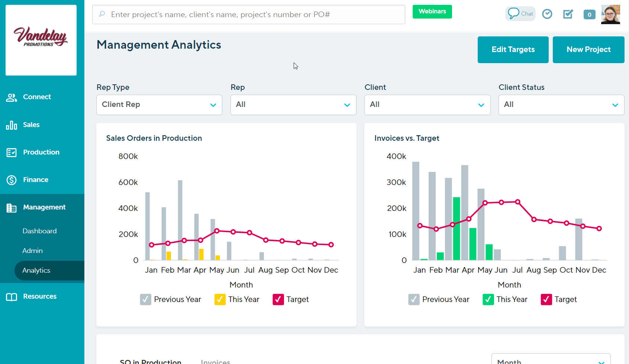Uncheck Target under the Invoices vs. Target chart
The width and height of the screenshot is (629, 364).
[546, 299]
